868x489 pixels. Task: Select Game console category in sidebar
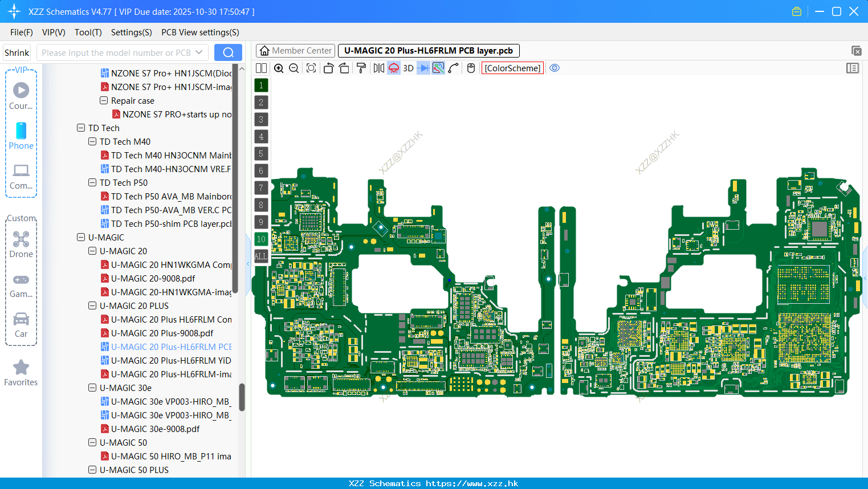[21, 285]
